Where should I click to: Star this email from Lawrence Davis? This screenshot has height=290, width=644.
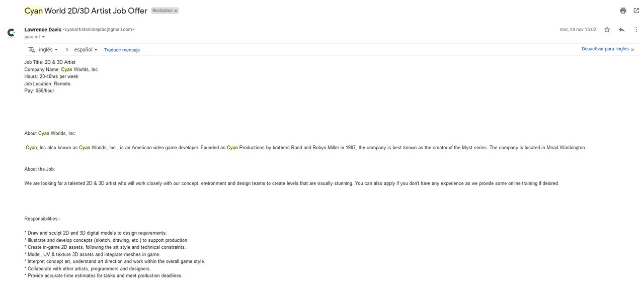pyautogui.click(x=607, y=30)
